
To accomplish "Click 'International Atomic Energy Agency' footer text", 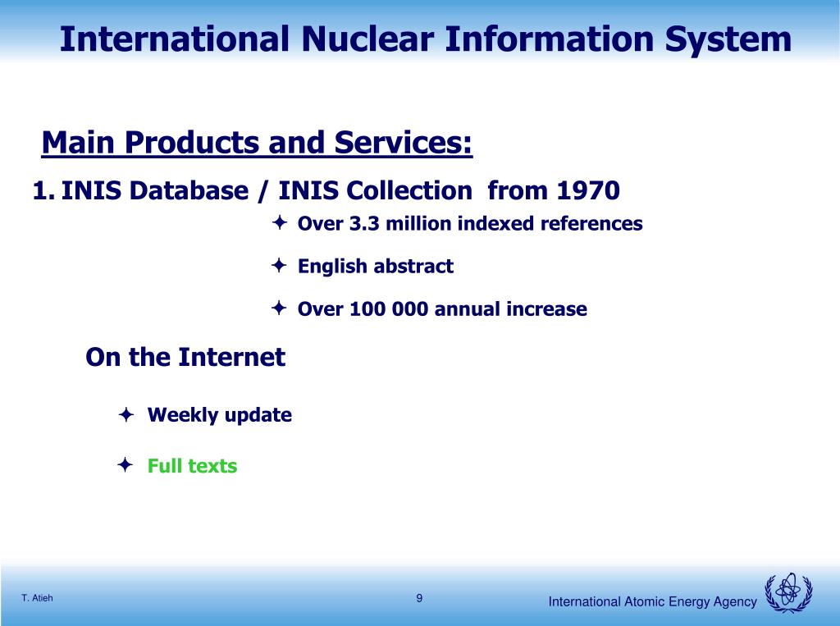I will click(652, 602).
